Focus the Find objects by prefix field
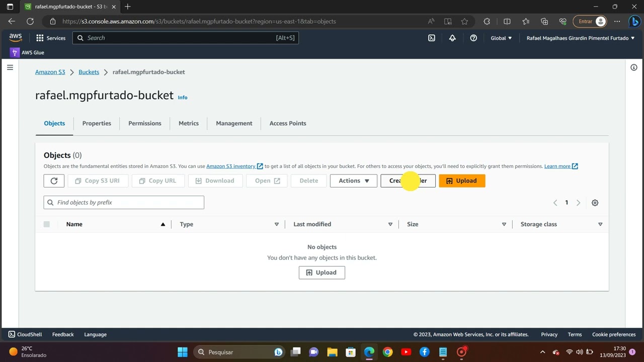Image resolution: width=644 pixels, height=362 pixels. (124, 203)
